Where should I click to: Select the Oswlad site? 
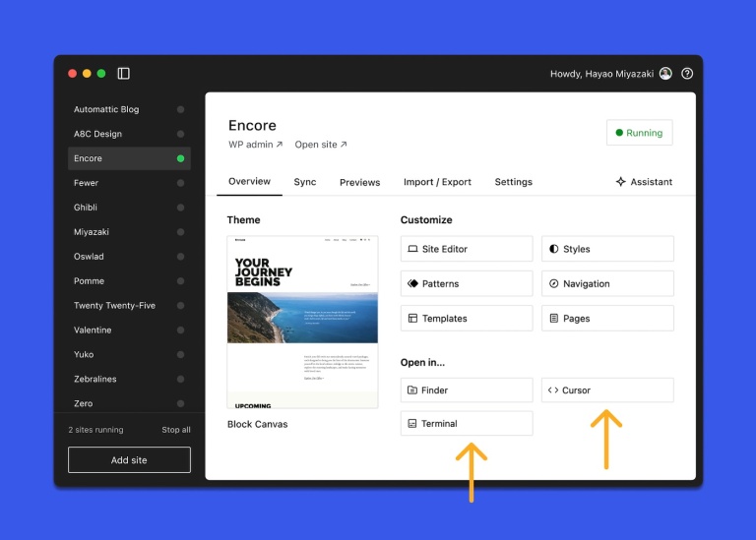coord(129,257)
